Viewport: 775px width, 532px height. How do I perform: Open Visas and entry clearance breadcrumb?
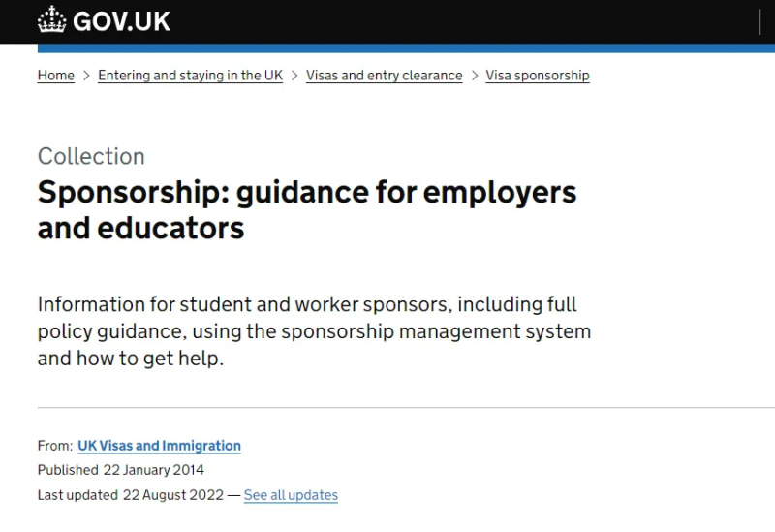click(384, 76)
